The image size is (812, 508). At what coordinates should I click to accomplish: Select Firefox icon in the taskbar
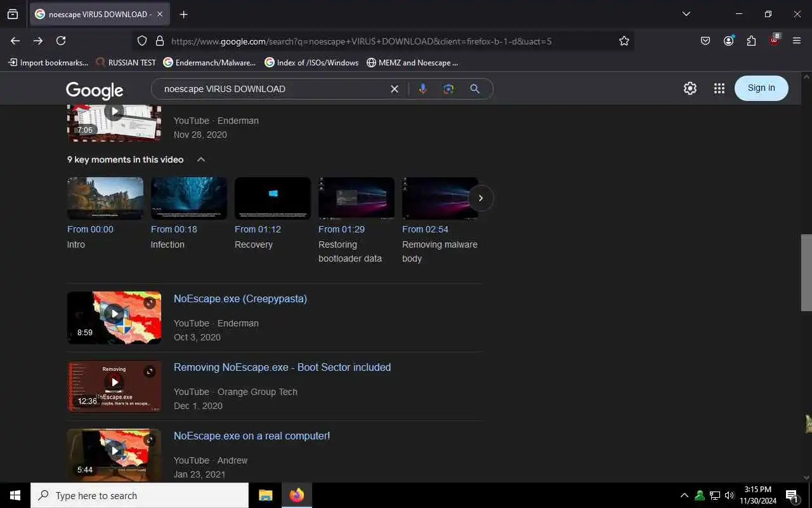pyautogui.click(x=296, y=495)
